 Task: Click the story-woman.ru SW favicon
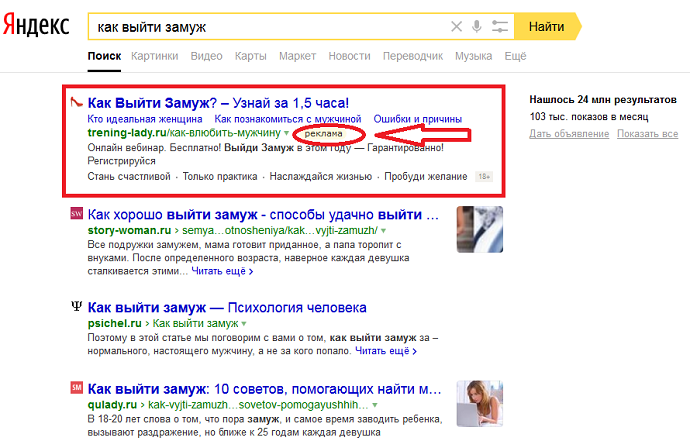coord(76,214)
